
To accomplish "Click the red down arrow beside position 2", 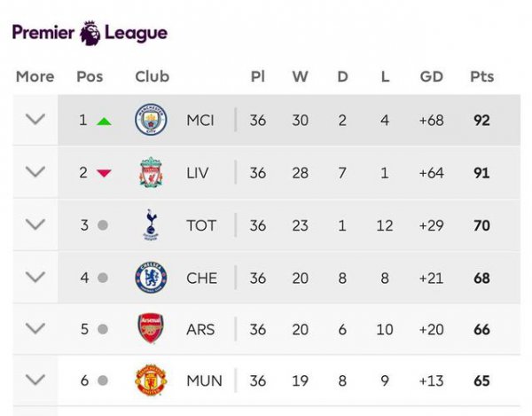I will [x=104, y=173].
